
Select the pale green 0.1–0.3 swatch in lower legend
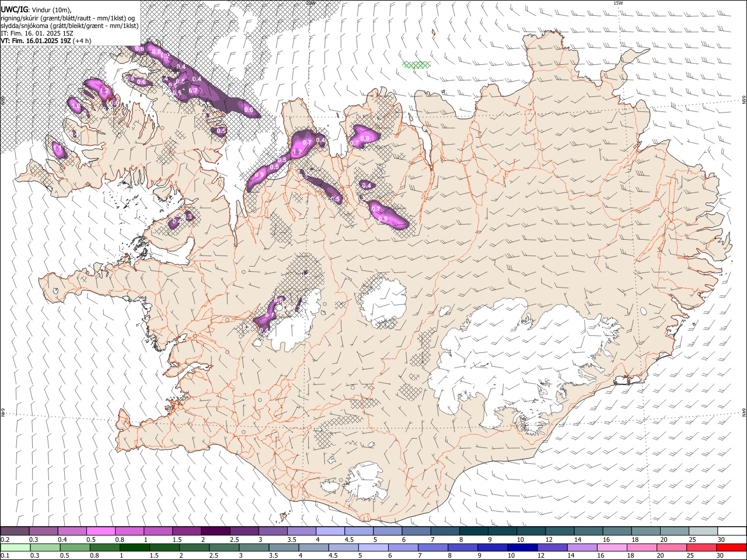pyautogui.click(x=15, y=547)
